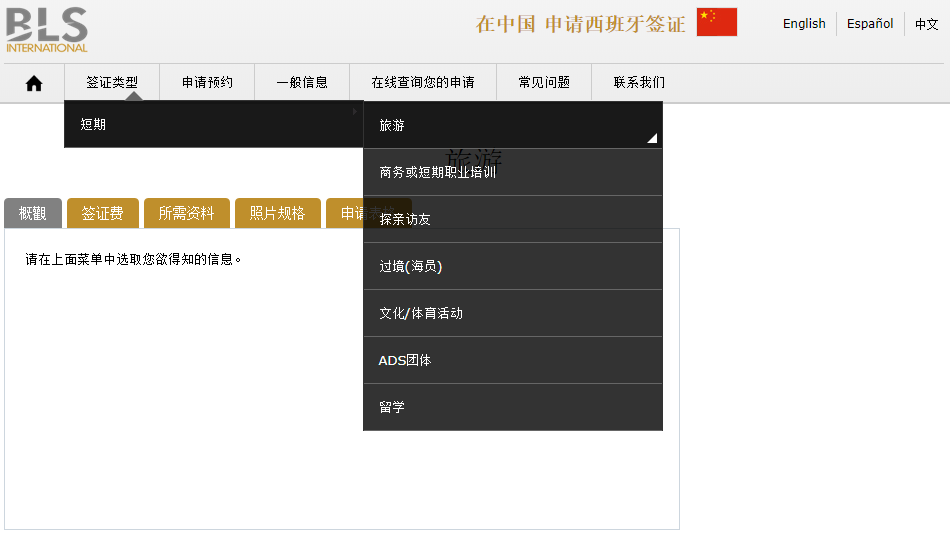Open the 申请预约 menu item
This screenshot has height=536, width=950.
point(207,83)
